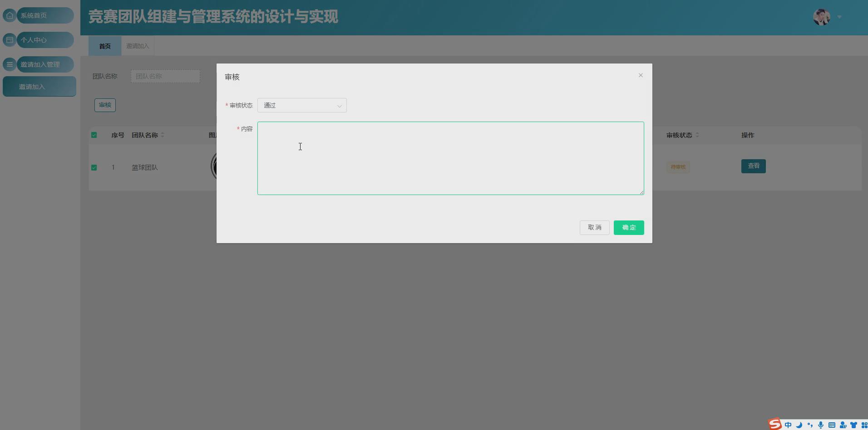Image resolution: width=868 pixels, height=430 pixels.
Task: Click the 邀请加入管理 hamburger icon
Action: click(9, 64)
